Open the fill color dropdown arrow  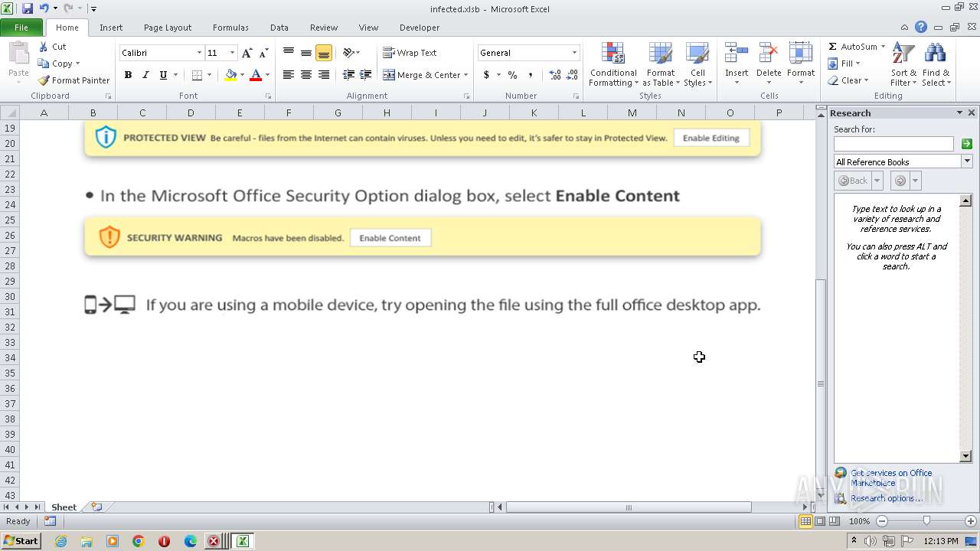point(242,75)
